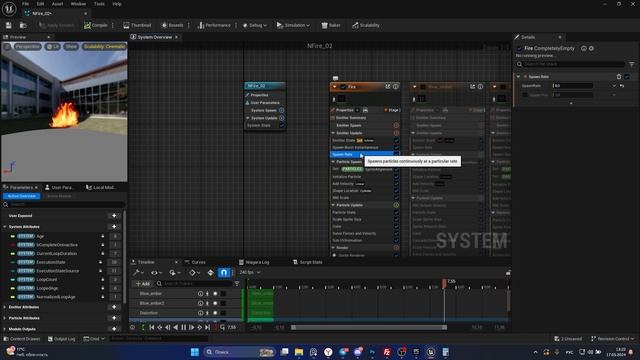Add a User Exposed parameter
The width and height of the screenshot is (640, 360).
[x=114, y=216]
